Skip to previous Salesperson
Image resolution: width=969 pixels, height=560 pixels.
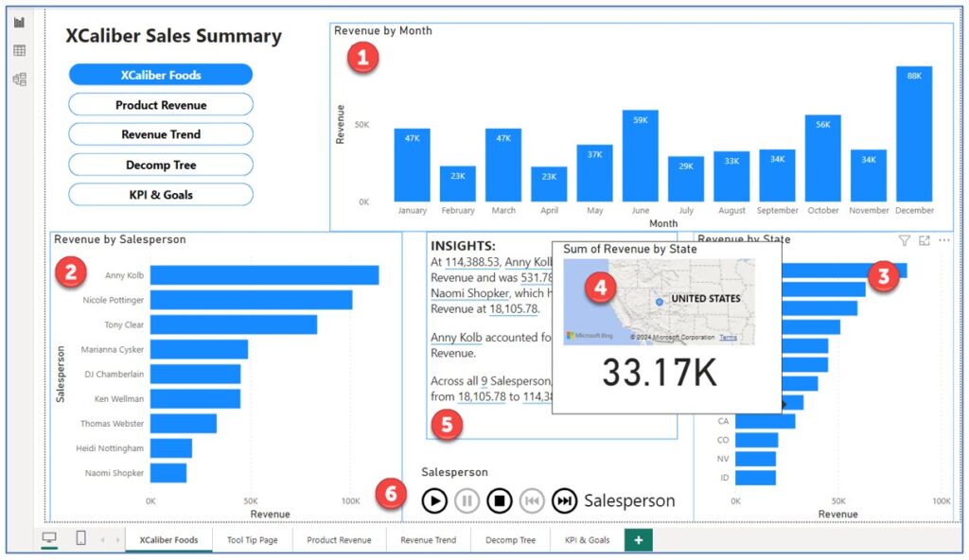(x=532, y=500)
